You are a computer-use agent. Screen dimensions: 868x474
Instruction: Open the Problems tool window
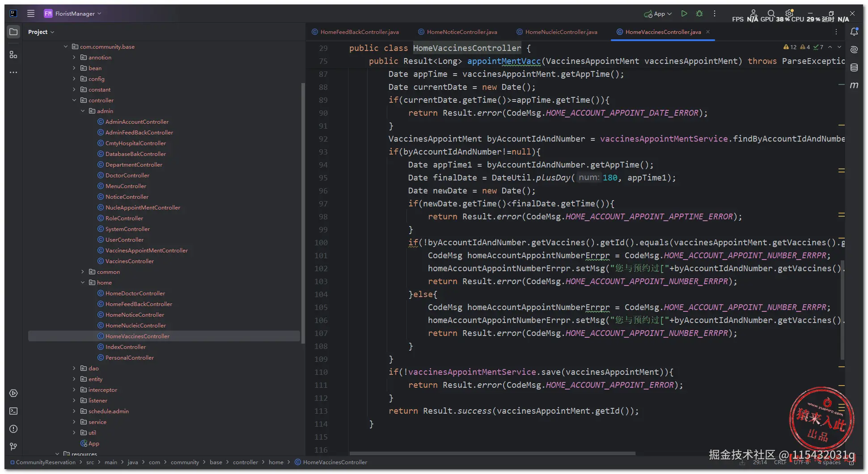pyautogui.click(x=13, y=429)
